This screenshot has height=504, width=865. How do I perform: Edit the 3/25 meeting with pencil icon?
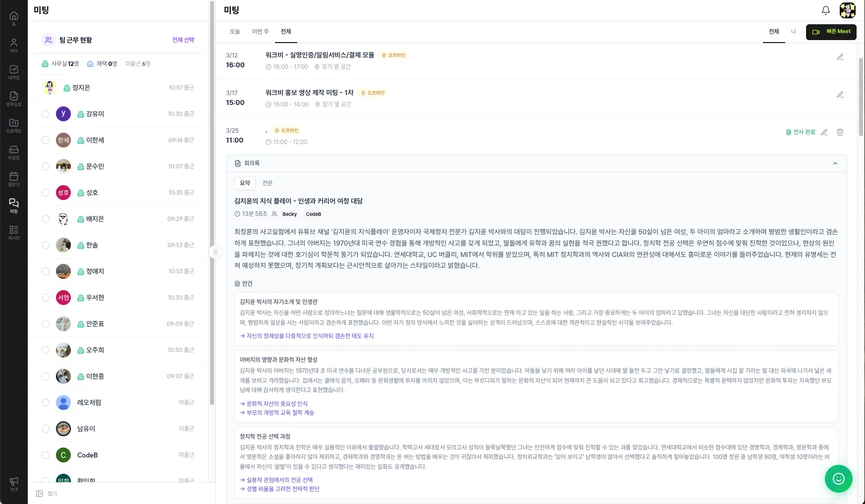click(824, 132)
